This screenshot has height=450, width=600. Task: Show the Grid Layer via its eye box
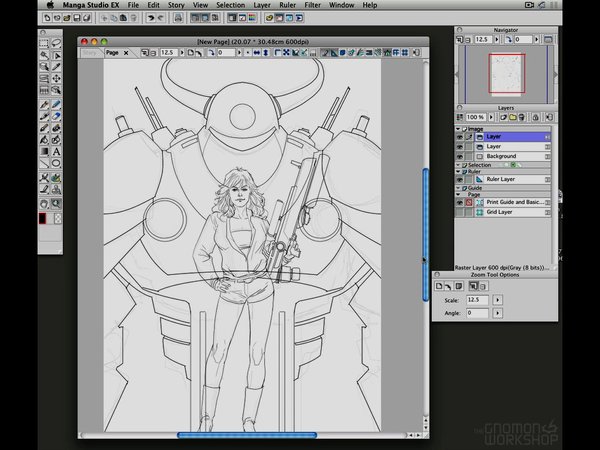tap(460, 212)
